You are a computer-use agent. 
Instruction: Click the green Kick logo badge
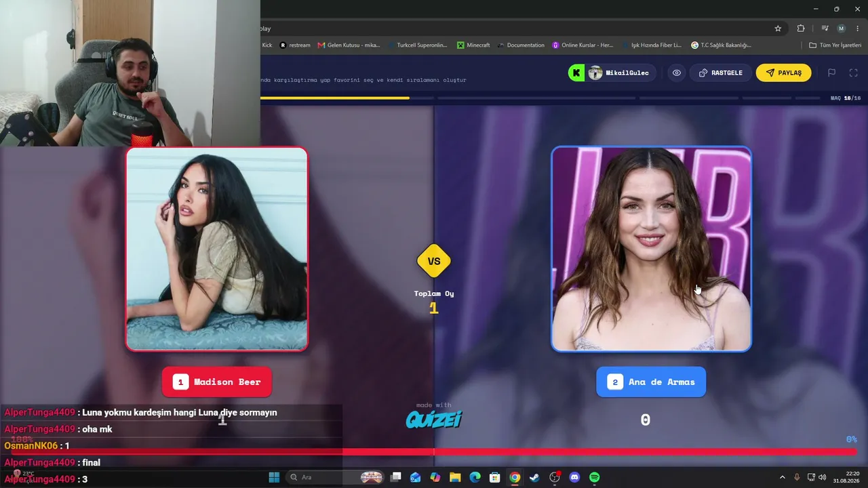(576, 73)
